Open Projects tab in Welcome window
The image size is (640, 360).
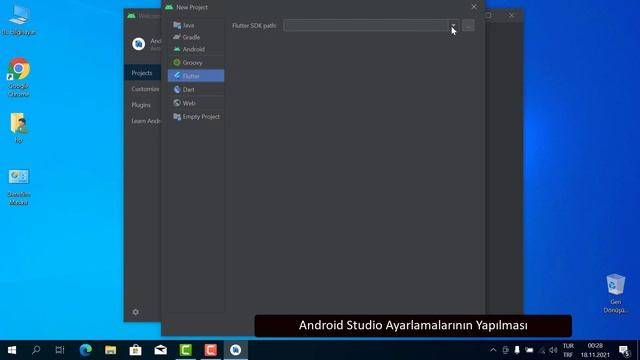pyautogui.click(x=142, y=73)
